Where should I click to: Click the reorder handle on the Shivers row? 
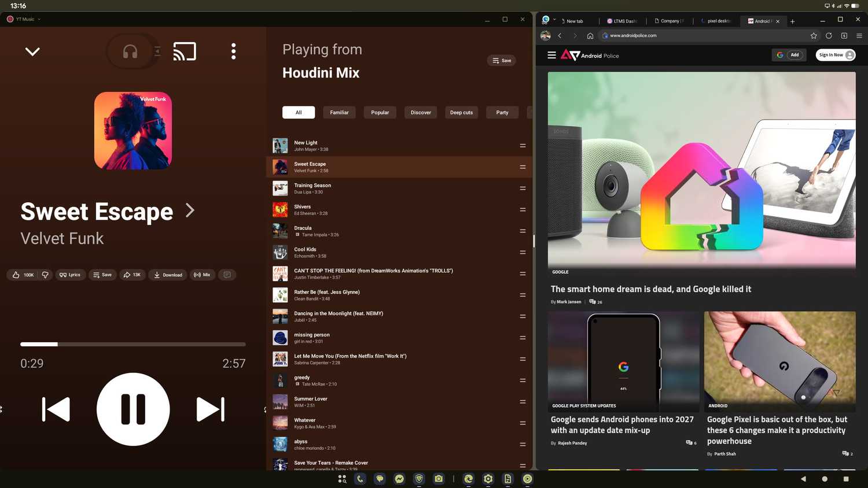523,210
